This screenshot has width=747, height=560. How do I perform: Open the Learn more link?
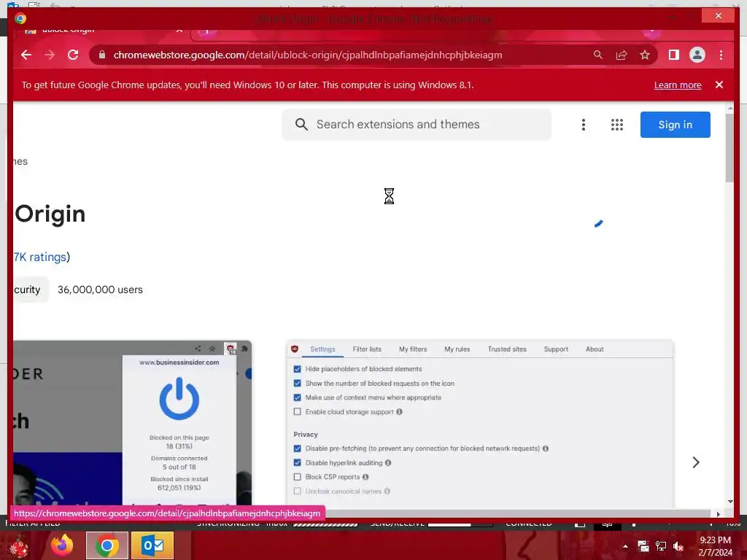click(678, 85)
